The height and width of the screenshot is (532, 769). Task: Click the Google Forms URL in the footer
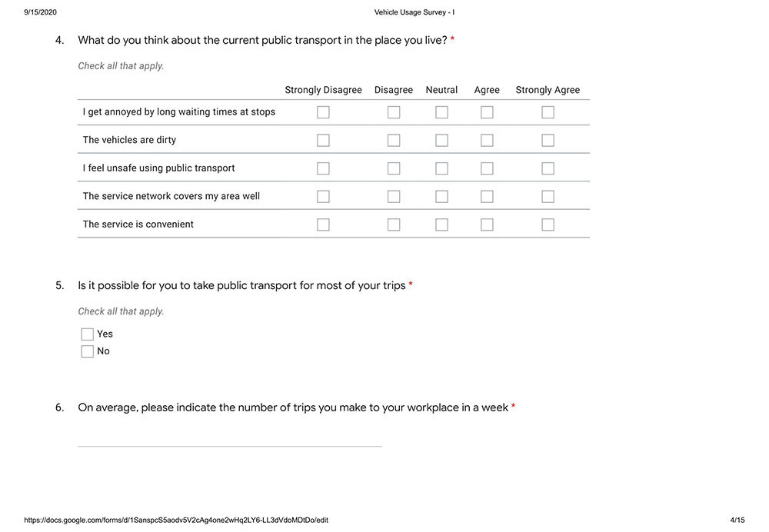click(176, 520)
